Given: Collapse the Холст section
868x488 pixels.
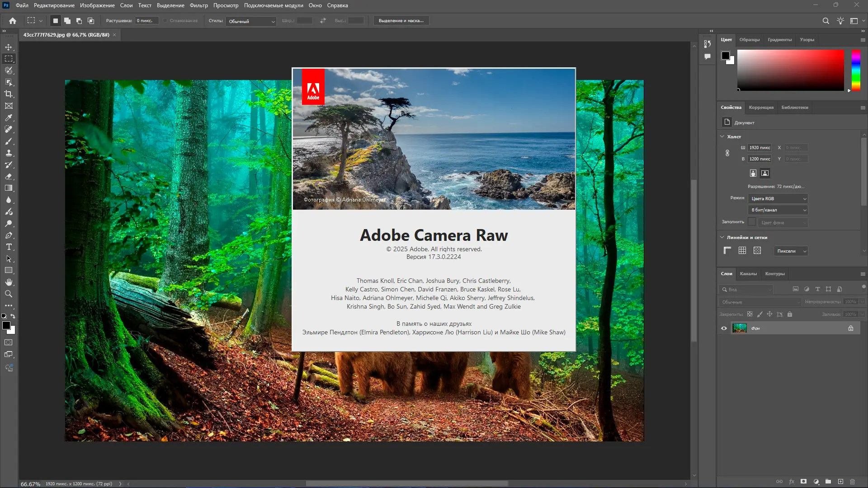Looking at the screenshot, I should click(x=722, y=136).
